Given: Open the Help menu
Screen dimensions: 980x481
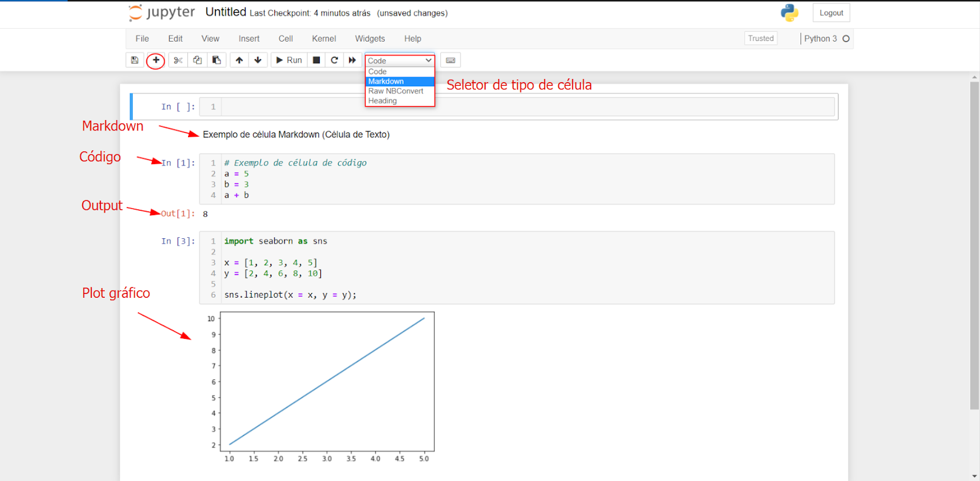Looking at the screenshot, I should coord(413,39).
